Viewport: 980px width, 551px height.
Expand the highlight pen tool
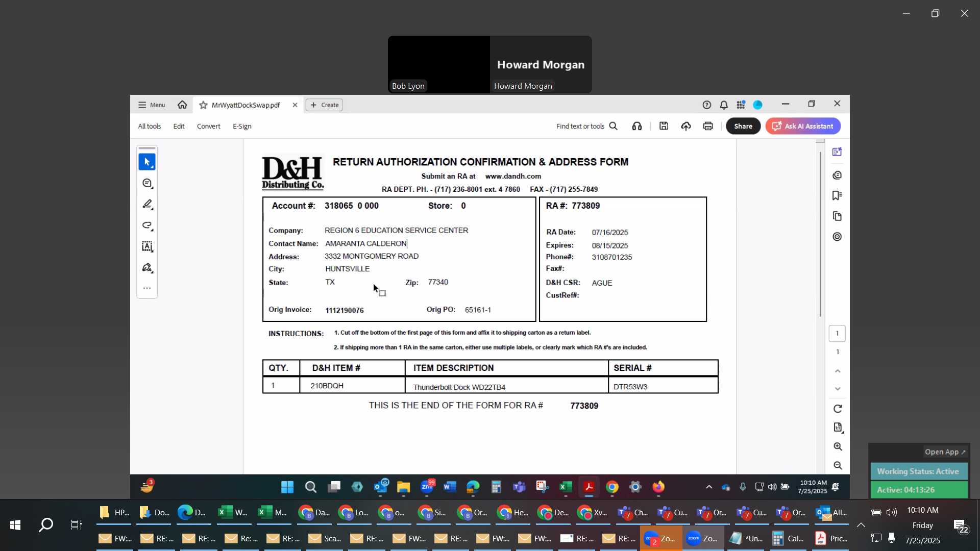click(147, 204)
